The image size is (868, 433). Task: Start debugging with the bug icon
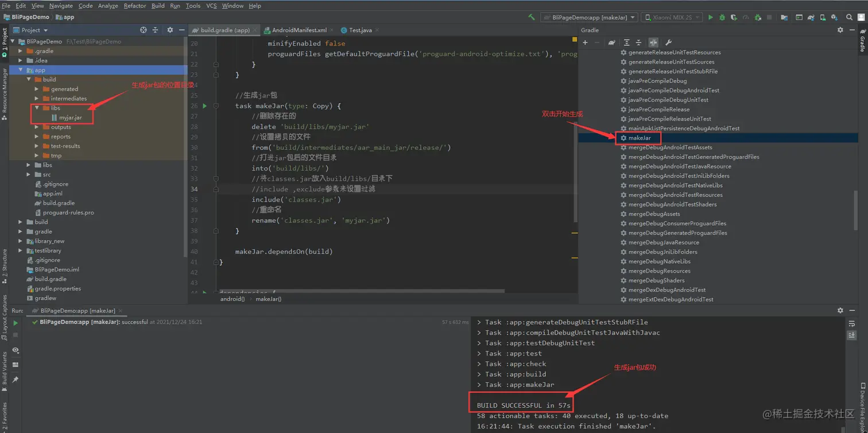(722, 17)
